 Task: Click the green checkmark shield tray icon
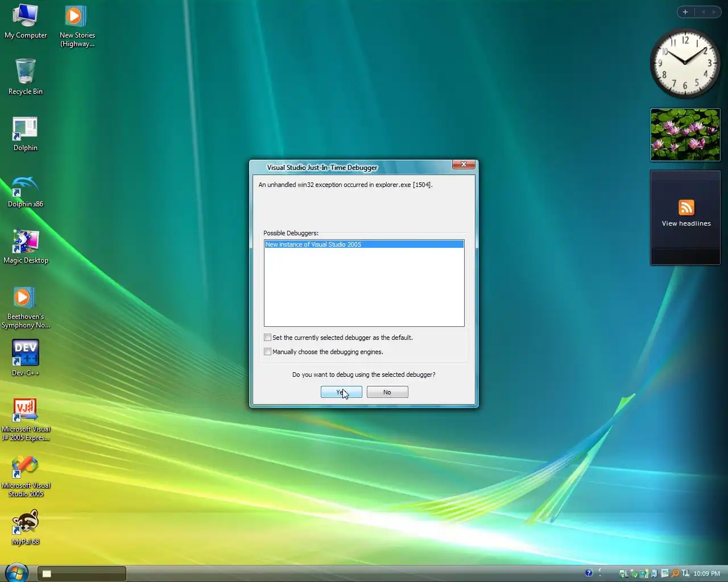(635, 575)
